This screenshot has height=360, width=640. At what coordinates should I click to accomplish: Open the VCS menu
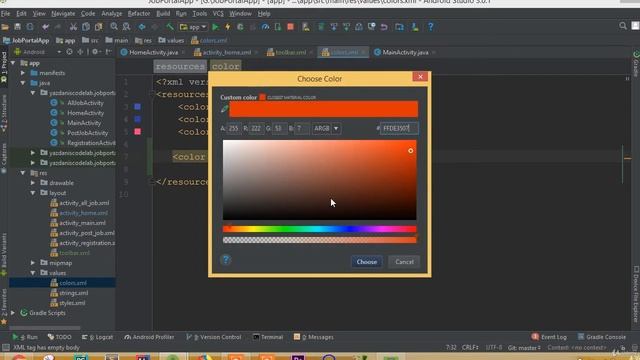[218, 13]
